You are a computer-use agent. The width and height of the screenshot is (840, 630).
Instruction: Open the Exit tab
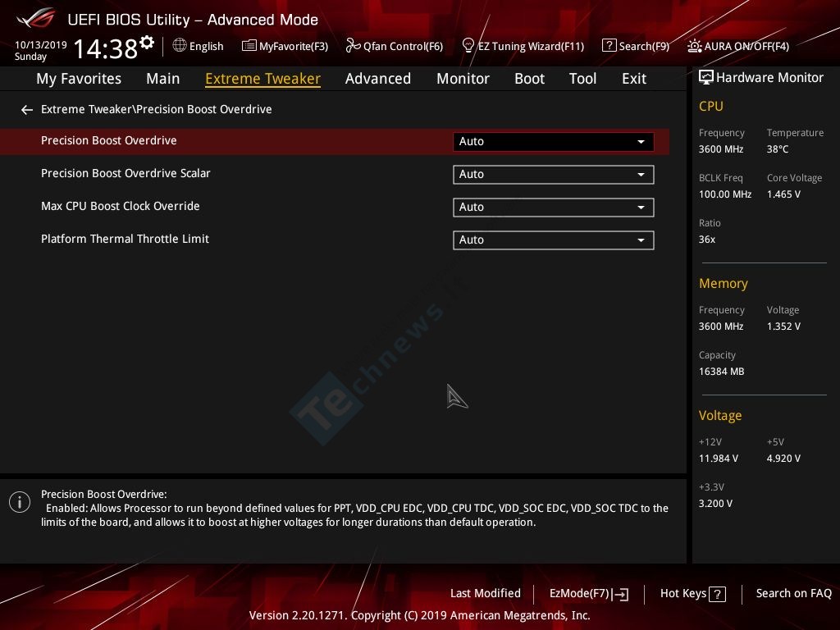point(634,79)
